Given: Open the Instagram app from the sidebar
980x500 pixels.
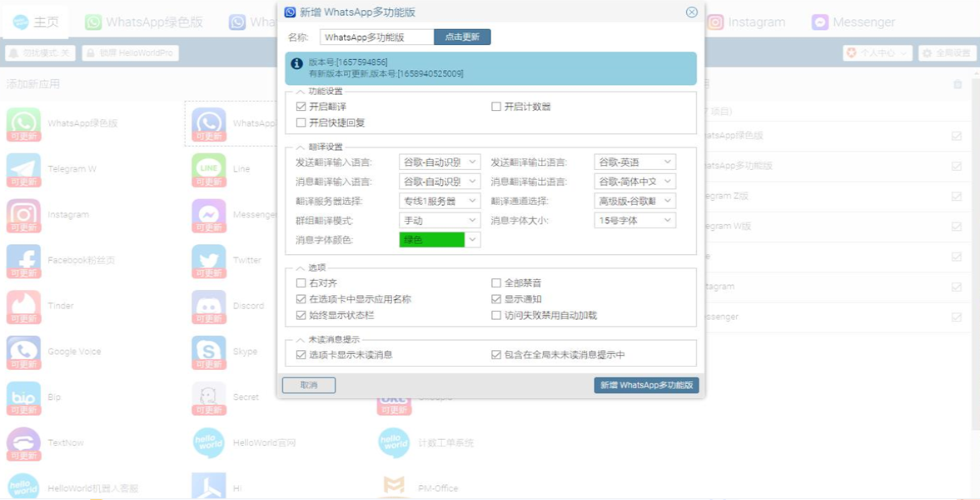Looking at the screenshot, I should [22, 215].
